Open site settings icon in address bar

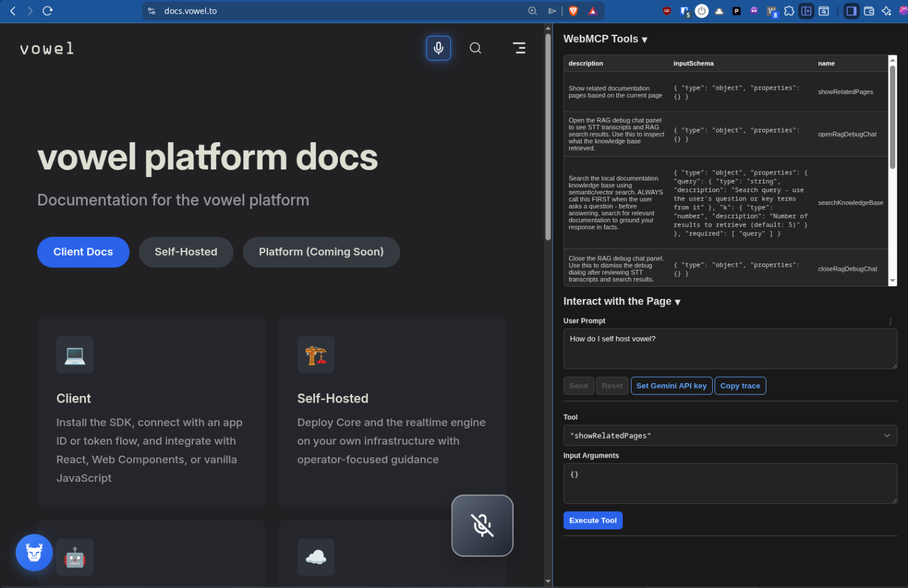point(152,11)
